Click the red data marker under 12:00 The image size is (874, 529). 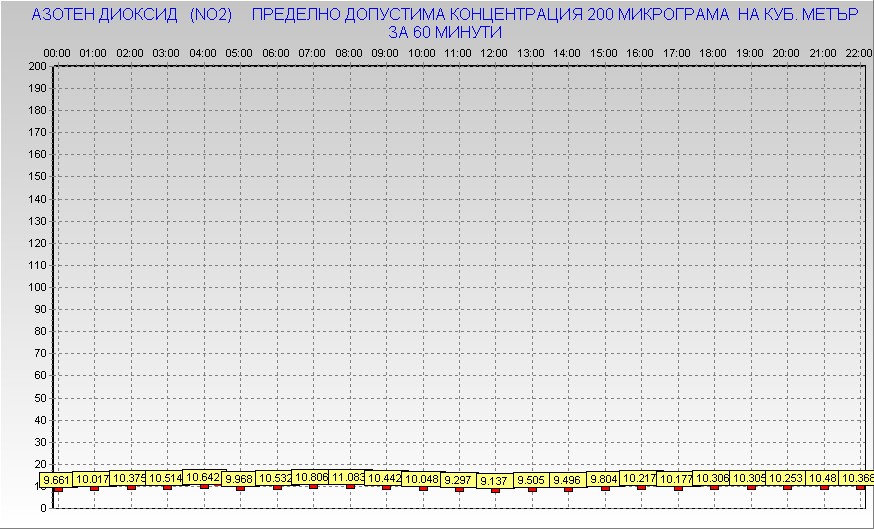[495, 490]
